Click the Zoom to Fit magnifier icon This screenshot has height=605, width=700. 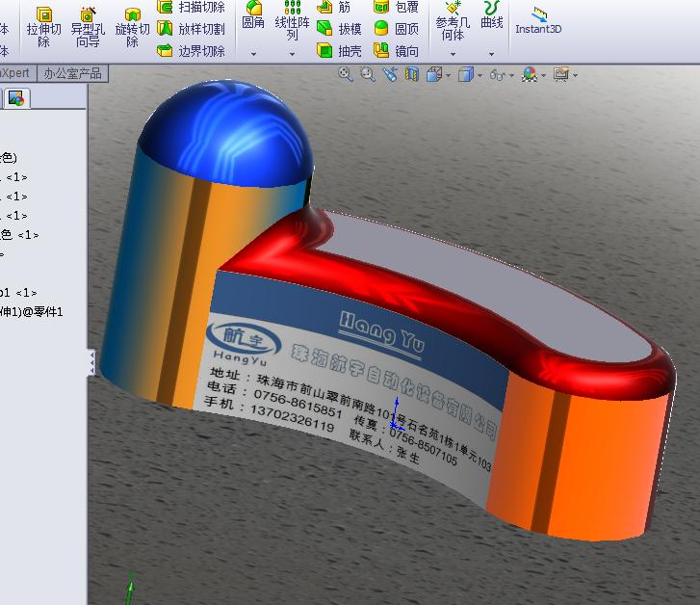(345, 74)
